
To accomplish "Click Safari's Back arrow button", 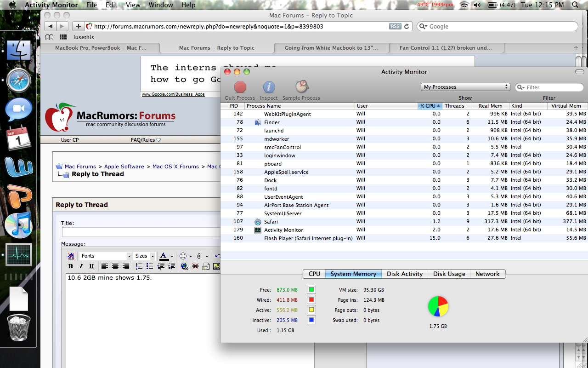I will [x=51, y=26].
